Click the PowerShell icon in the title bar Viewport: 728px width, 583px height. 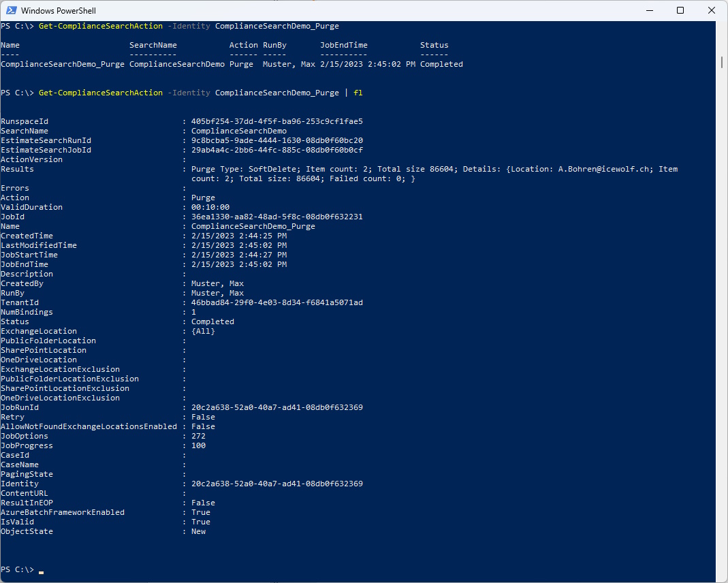(11, 10)
